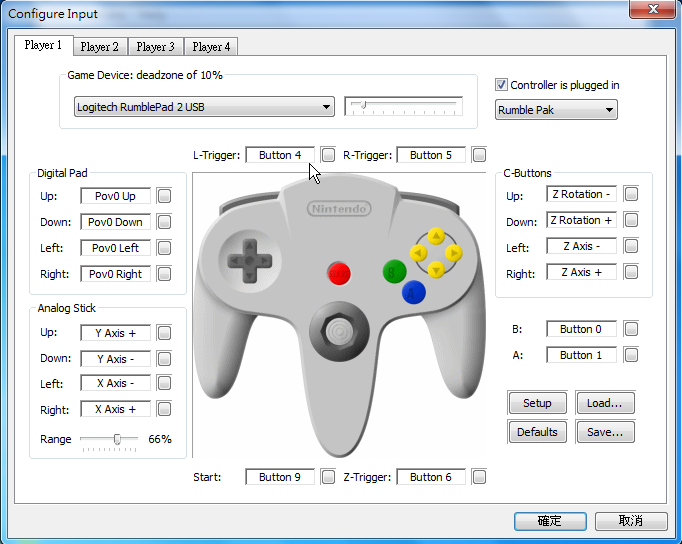Click small button beside Digital Pad Down
Image resolution: width=682 pixels, height=544 pixels.
[x=164, y=222]
